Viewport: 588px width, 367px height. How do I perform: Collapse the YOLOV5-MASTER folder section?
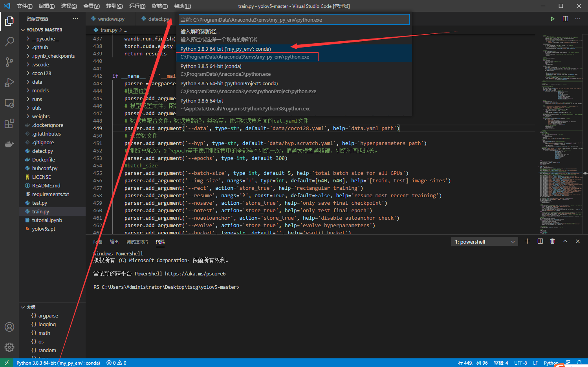coord(52,30)
